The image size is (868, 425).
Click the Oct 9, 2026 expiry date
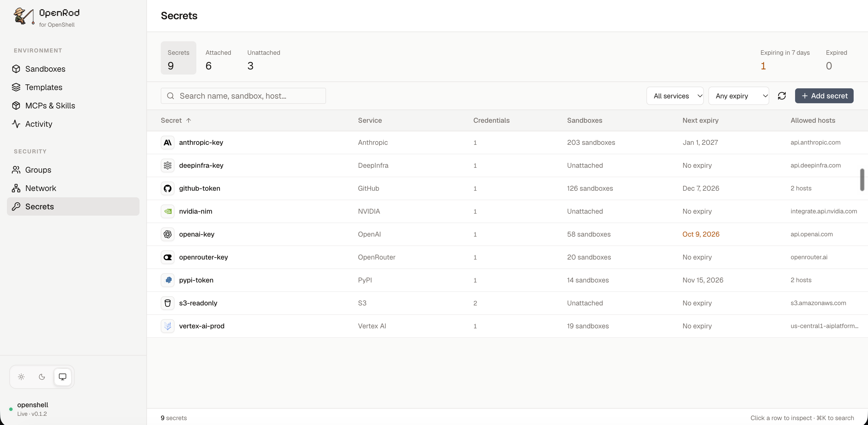(701, 234)
